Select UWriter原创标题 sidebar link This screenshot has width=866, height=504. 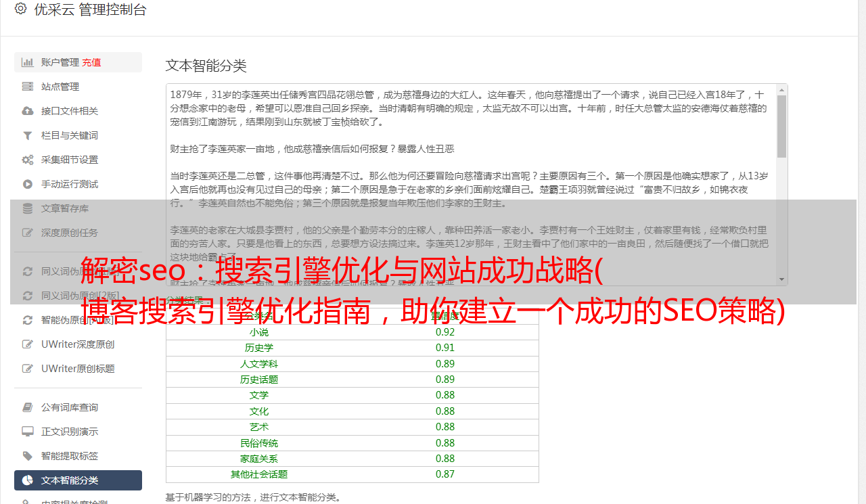coord(78,369)
